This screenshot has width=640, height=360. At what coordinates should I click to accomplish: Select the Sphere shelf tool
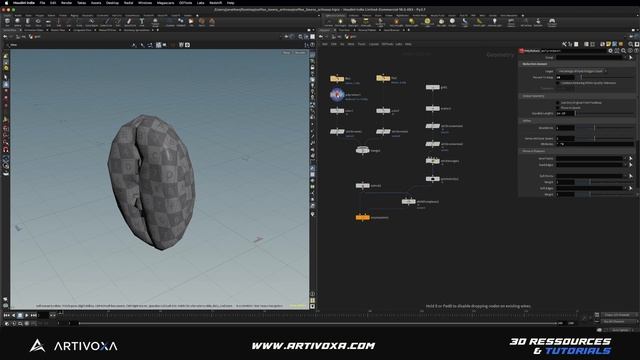pyautogui.click(x=18, y=22)
